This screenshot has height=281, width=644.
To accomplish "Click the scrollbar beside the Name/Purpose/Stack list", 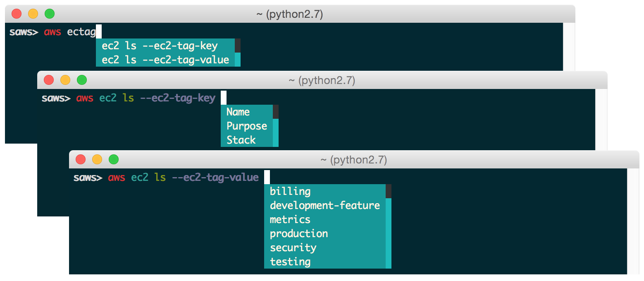I will tap(276, 132).
